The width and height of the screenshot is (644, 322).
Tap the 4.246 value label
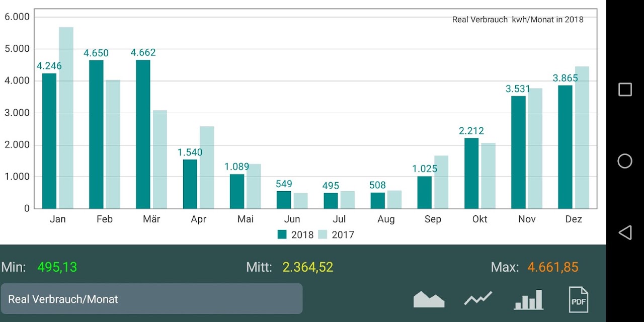49,66
